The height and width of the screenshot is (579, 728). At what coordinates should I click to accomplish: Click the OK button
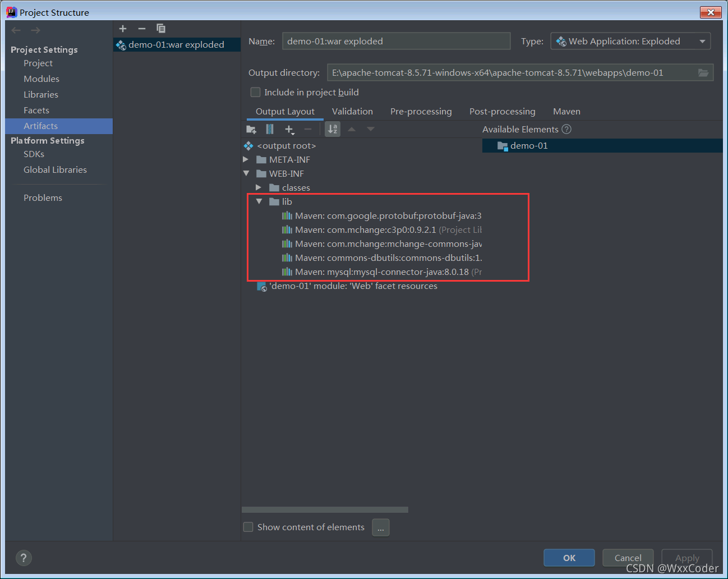pyautogui.click(x=569, y=558)
